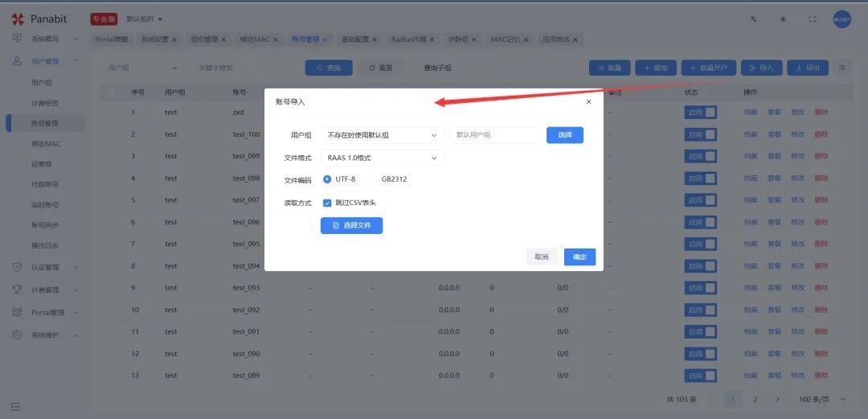
Task: Click 删除 link for account test_091
Action: (821, 331)
